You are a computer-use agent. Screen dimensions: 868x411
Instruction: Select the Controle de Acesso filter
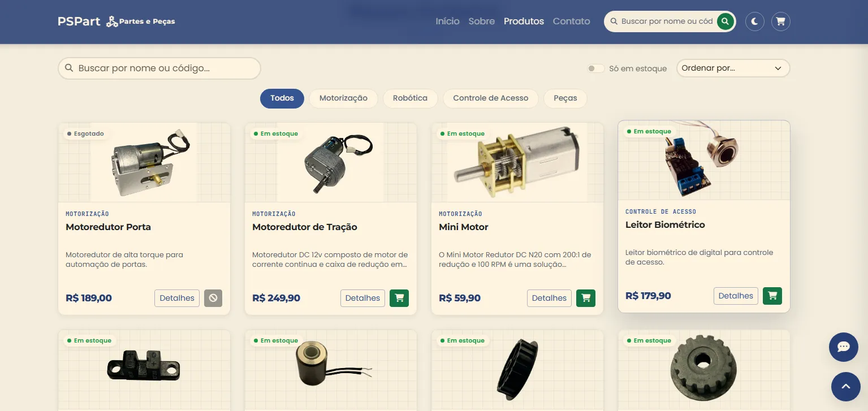tap(491, 98)
